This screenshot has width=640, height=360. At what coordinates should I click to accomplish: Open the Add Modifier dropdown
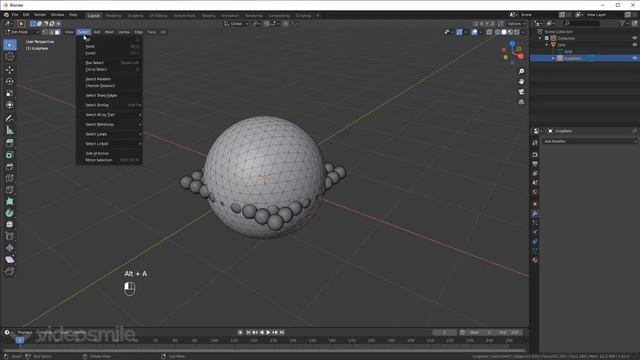click(590, 141)
